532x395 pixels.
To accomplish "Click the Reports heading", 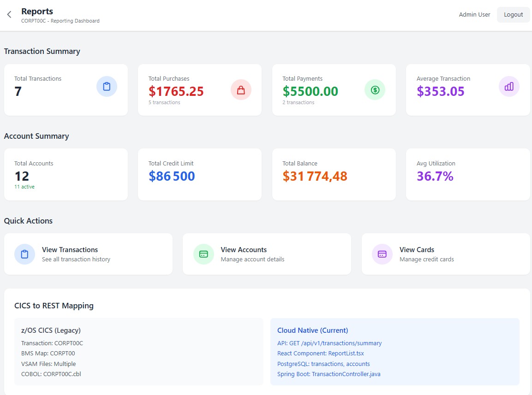I will [37, 11].
